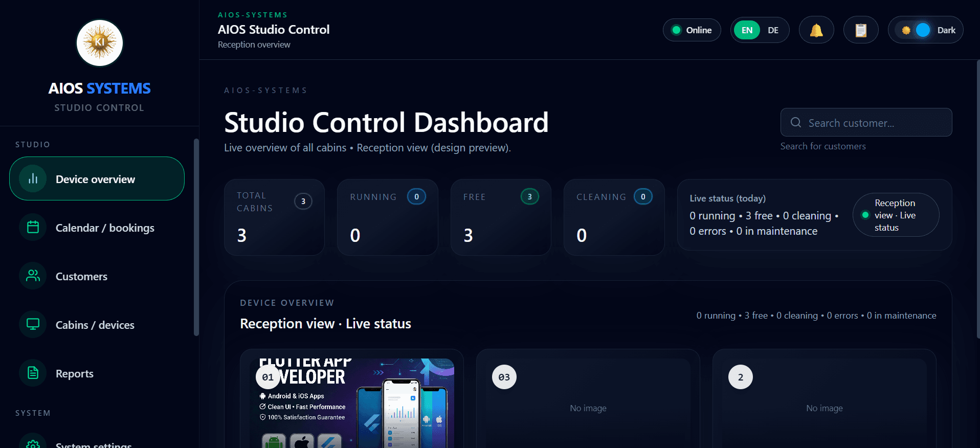This screenshot has height=448, width=980.
Task: Click the sun icon on the theme toggle
Action: pyautogui.click(x=906, y=30)
